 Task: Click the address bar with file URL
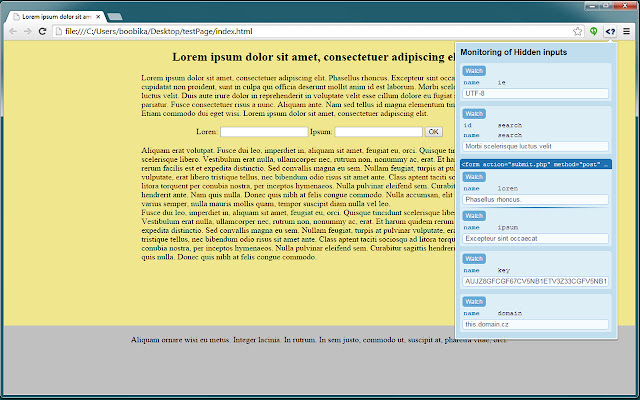[300, 32]
